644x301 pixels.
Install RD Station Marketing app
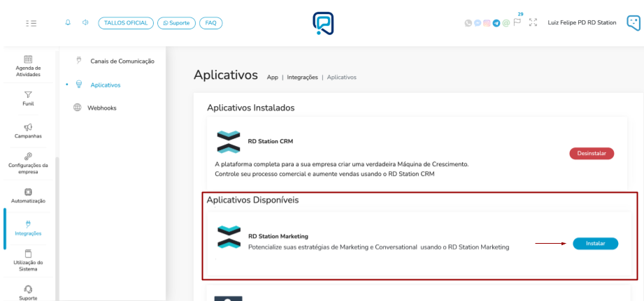pyautogui.click(x=595, y=244)
